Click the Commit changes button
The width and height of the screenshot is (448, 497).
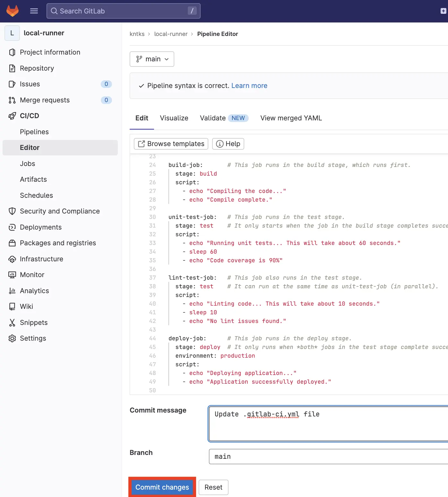click(162, 487)
